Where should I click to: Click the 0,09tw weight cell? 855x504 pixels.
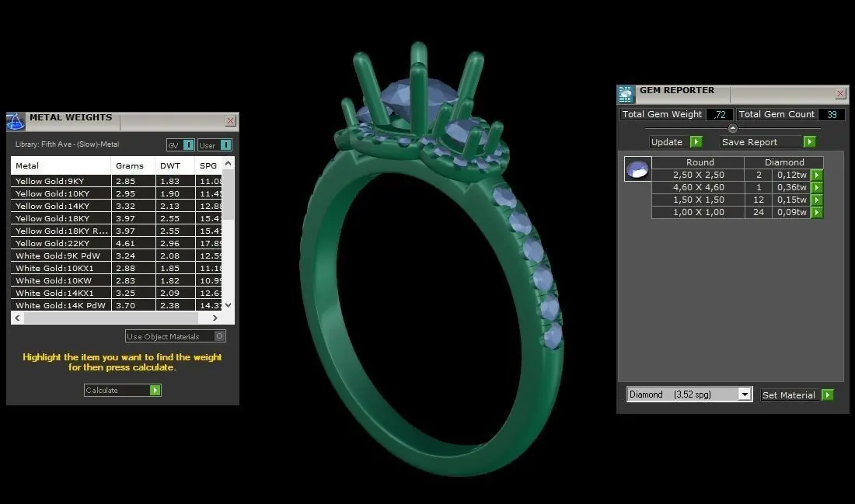792,213
